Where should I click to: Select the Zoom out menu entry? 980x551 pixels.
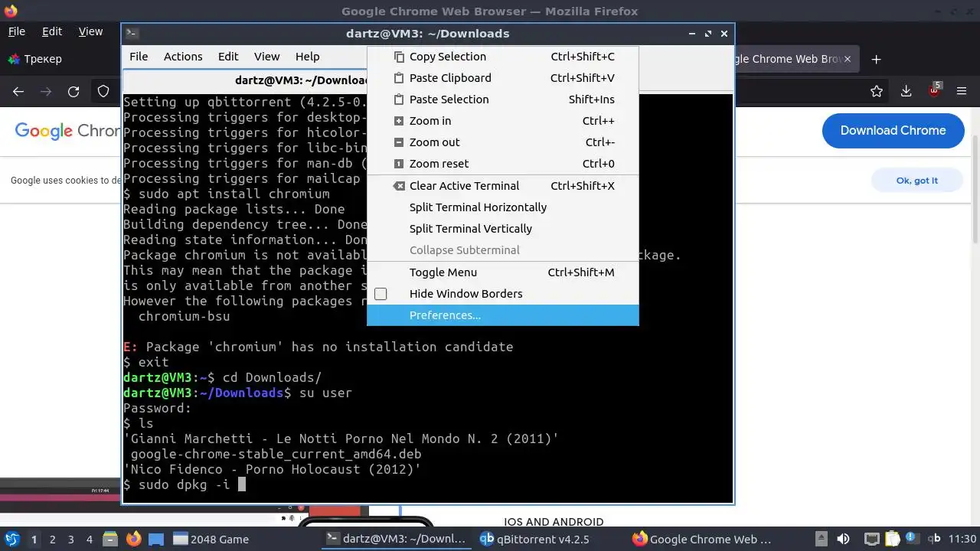coord(502,142)
